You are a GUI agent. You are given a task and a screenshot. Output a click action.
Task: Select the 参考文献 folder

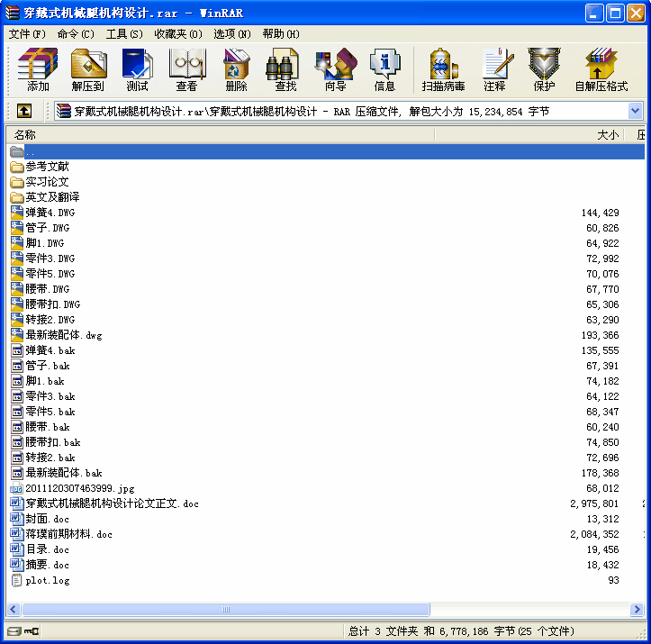[x=40, y=167]
